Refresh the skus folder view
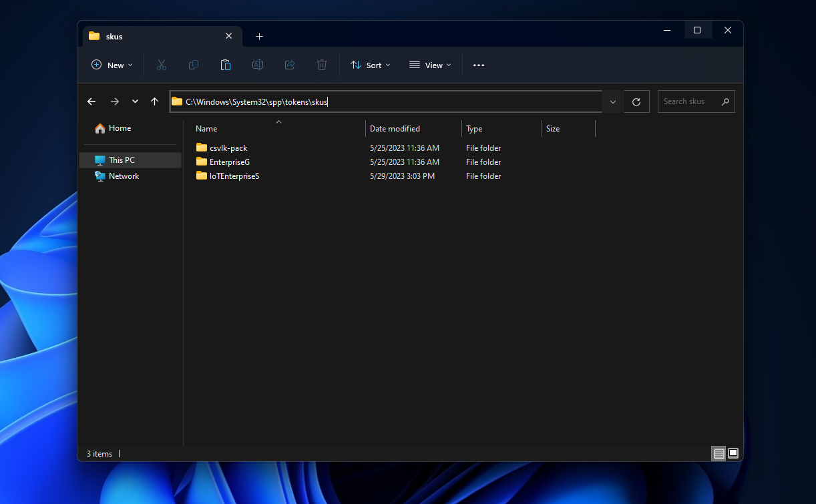816x504 pixels. (636, 101)
